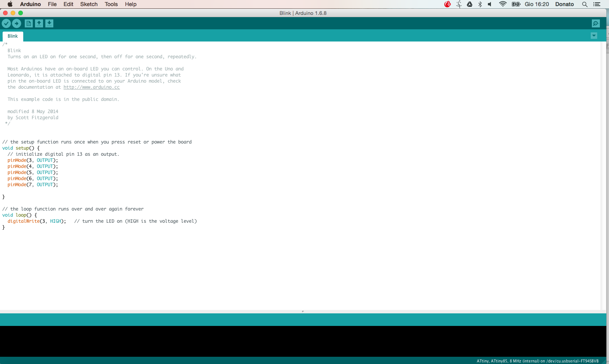The image size is (609, 364).
Task: Click the Gio 16:20 clock
Action: tap(537, 4)
